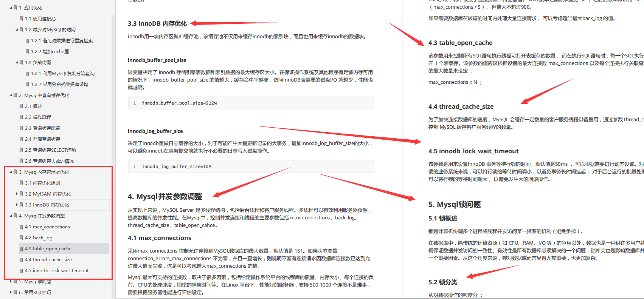Click bookmark icon beside '2.4 开启查询缓存'
The width and height of the screenshot is (644, 299).
tap(21, 139)
